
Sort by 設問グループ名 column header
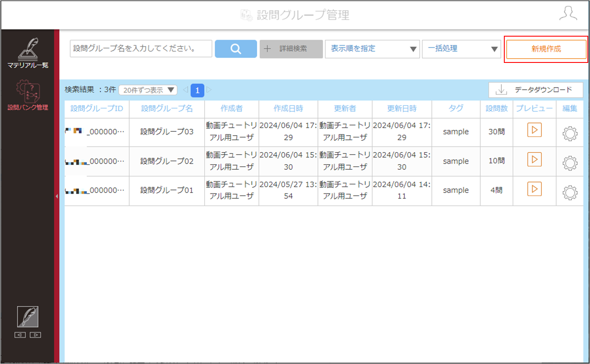[167, 109]
